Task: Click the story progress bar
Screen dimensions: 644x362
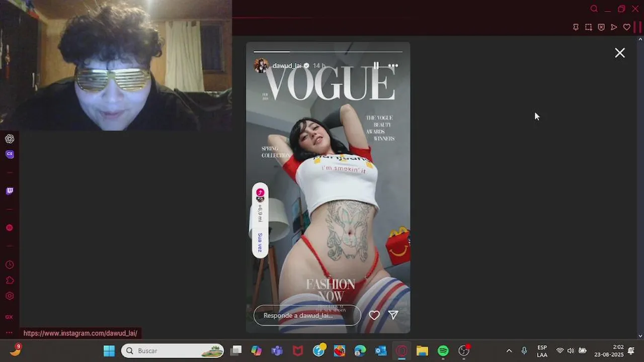Action: click(x=328, y=52)
